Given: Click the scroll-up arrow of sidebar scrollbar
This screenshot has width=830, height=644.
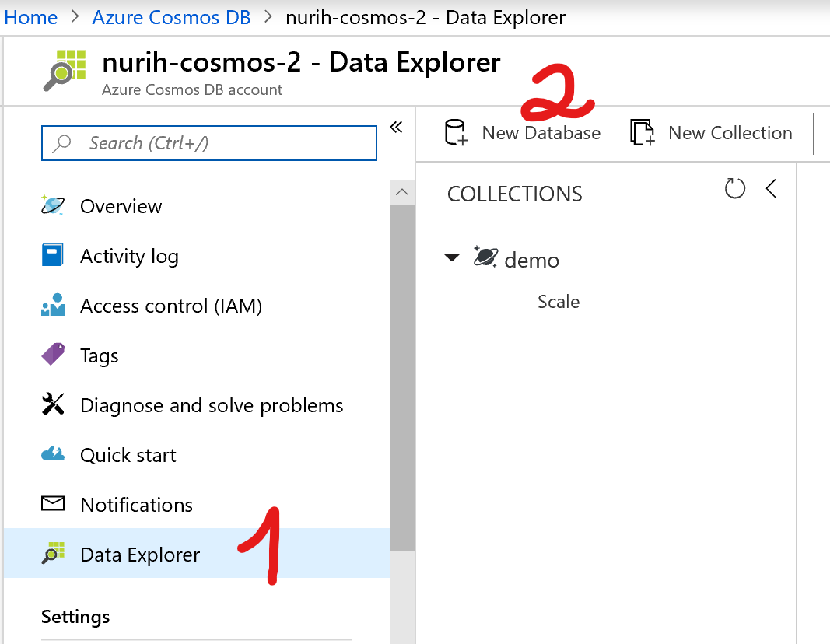Looking at the screenshot, I should (x=402, y=192).
